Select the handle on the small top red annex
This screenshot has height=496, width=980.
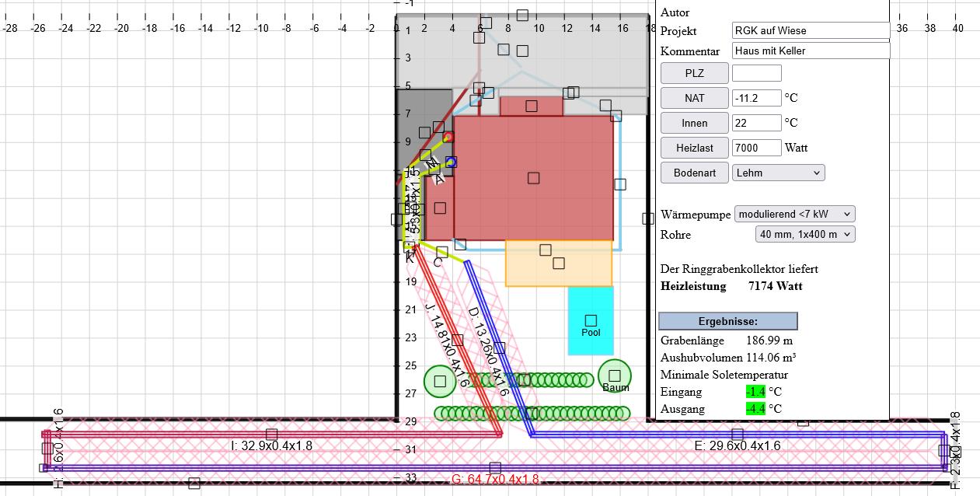(x=532, y=106)
